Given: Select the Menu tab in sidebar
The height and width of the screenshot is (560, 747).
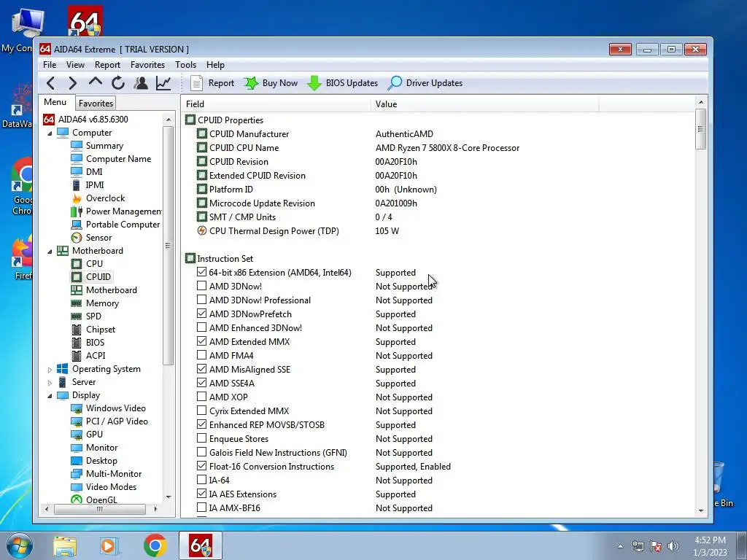Looking at the screenshot, I should pyautogui.click(x=55, y=102).
